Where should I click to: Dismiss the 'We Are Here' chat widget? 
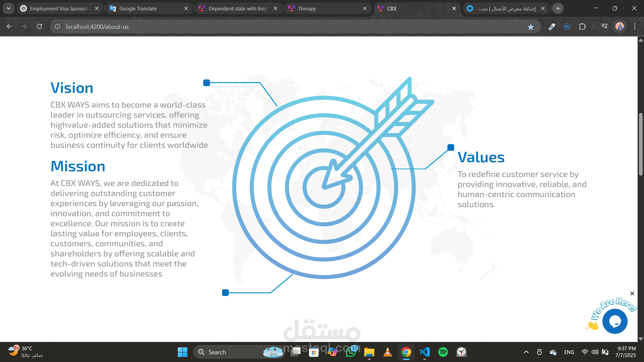[x=632, y=294]
